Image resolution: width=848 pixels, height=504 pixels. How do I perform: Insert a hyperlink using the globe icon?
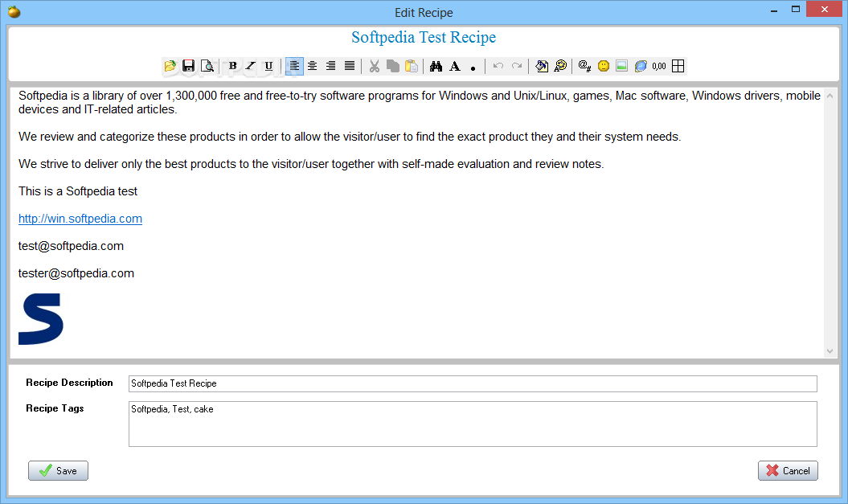pyautogui.click(x=640, y=66)
